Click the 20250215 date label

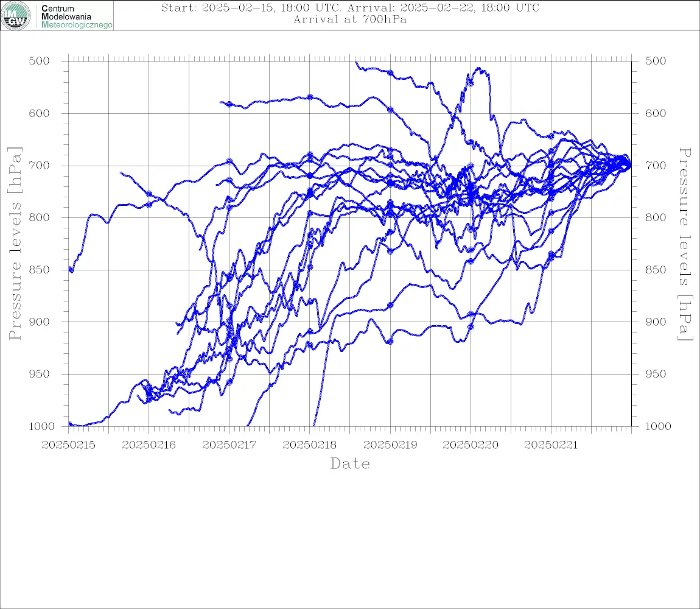pos(68,445)
